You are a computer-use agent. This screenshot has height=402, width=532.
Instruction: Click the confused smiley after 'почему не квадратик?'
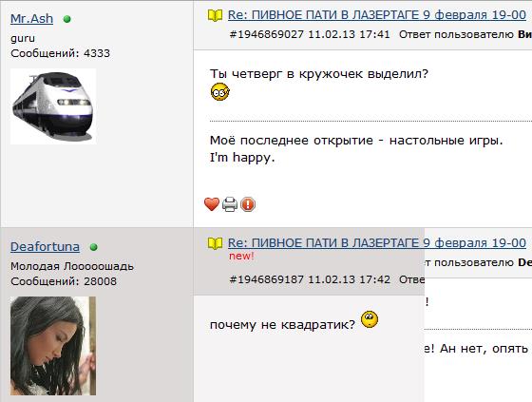[370, 319]
